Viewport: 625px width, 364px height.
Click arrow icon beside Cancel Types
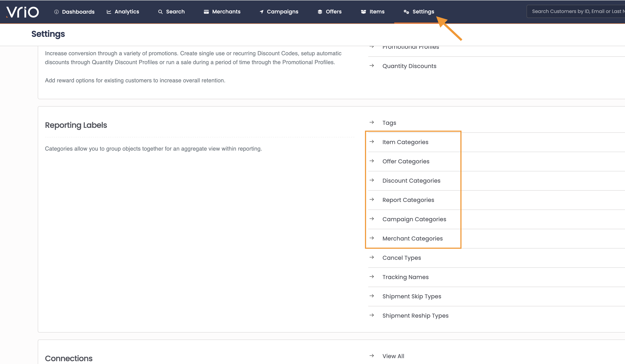click(371, 258)
